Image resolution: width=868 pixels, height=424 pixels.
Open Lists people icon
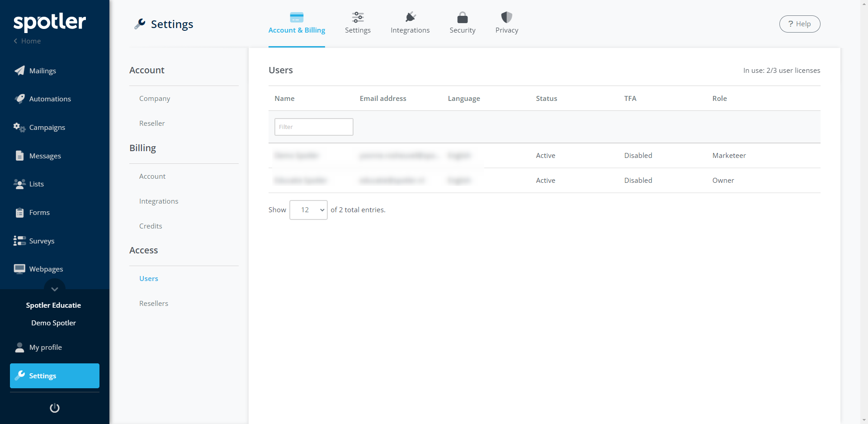pos(19,184)
